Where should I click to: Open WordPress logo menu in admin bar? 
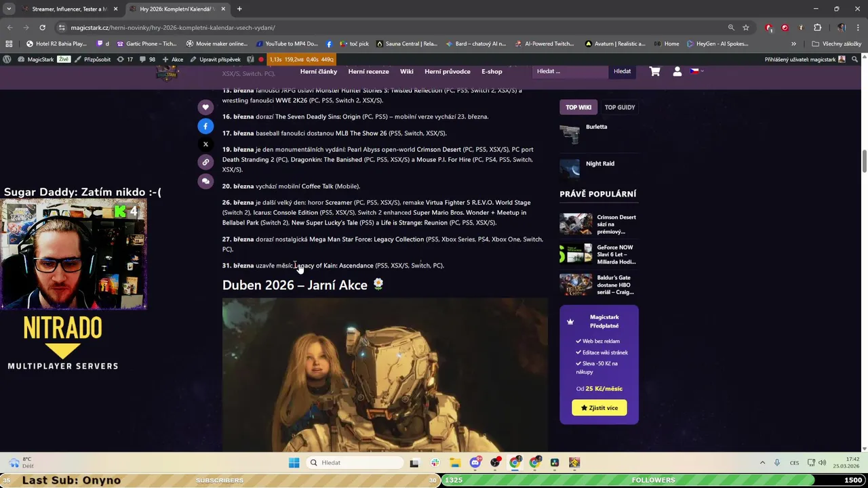point(7,59)
